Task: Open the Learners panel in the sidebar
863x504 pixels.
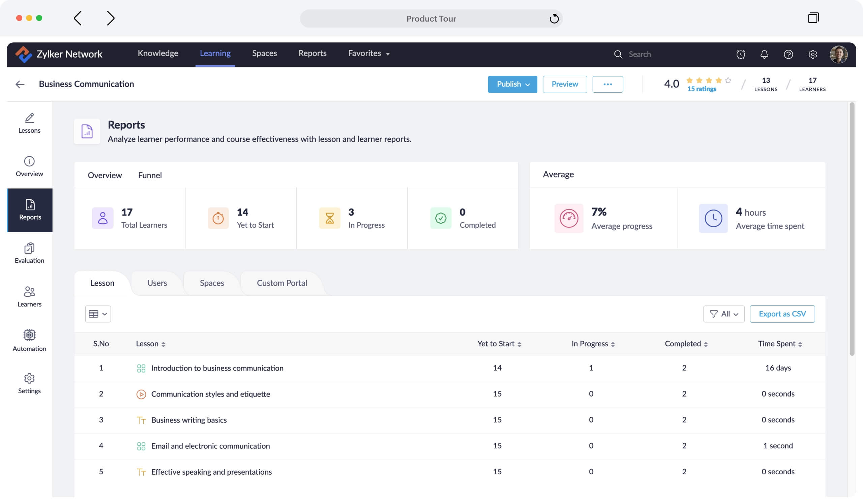Action: [x=29, y=296]
